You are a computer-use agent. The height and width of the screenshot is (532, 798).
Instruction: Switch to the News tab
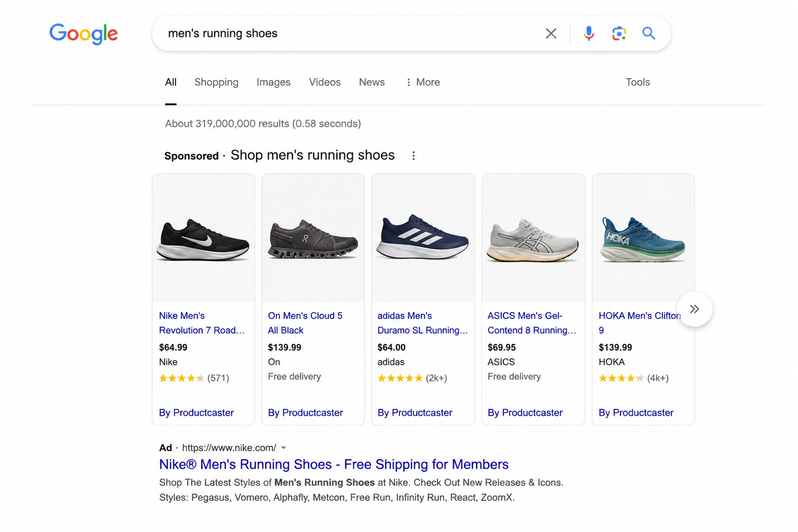(372, 82)
